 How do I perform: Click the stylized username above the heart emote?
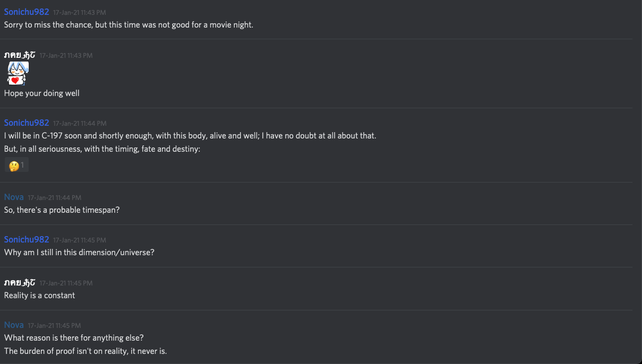pyautogui.click(x=20, y=55)
